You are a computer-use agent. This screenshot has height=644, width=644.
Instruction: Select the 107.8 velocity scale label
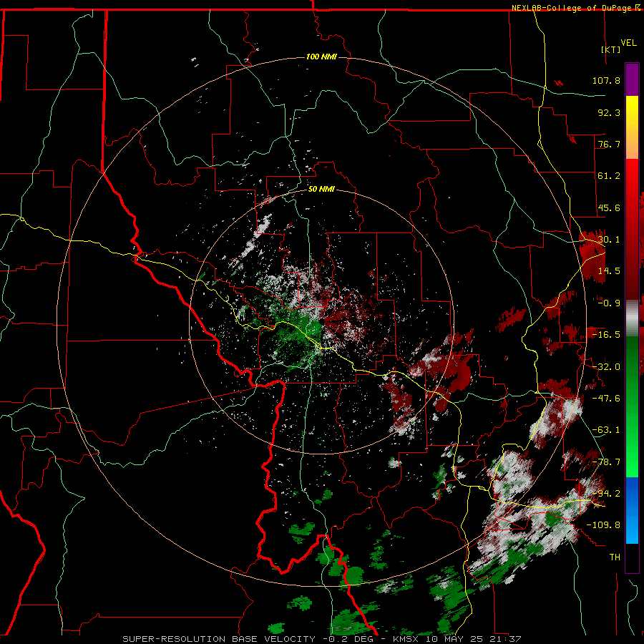point(606,80)
